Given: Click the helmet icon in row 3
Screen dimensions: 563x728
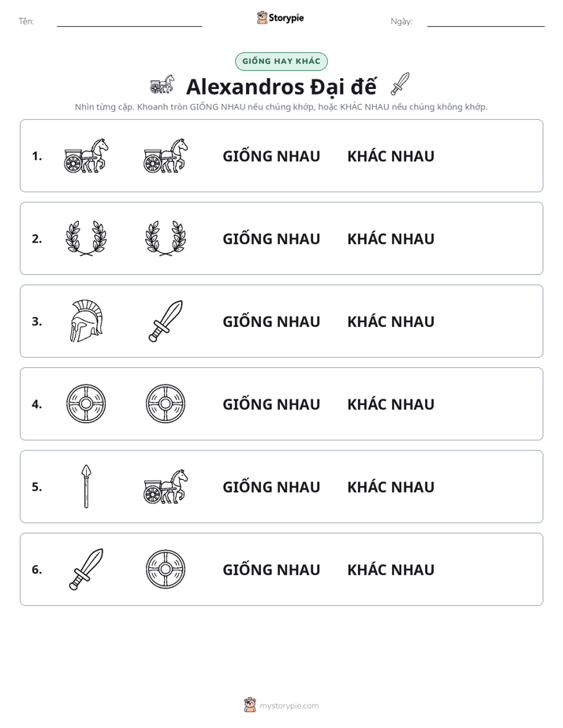Looking at the screenshot, I should (x=86, y=321).
